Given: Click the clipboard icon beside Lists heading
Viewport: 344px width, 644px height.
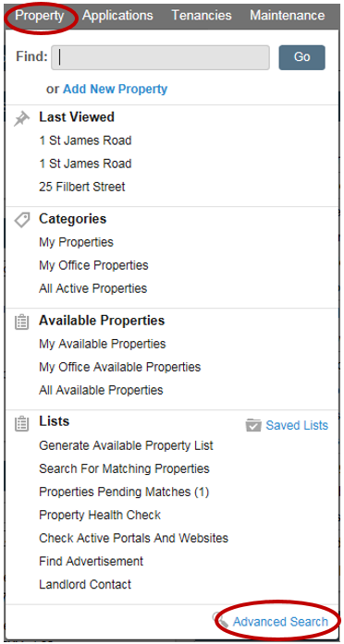Looking at the screenshot, I should [x=22, y=424].
